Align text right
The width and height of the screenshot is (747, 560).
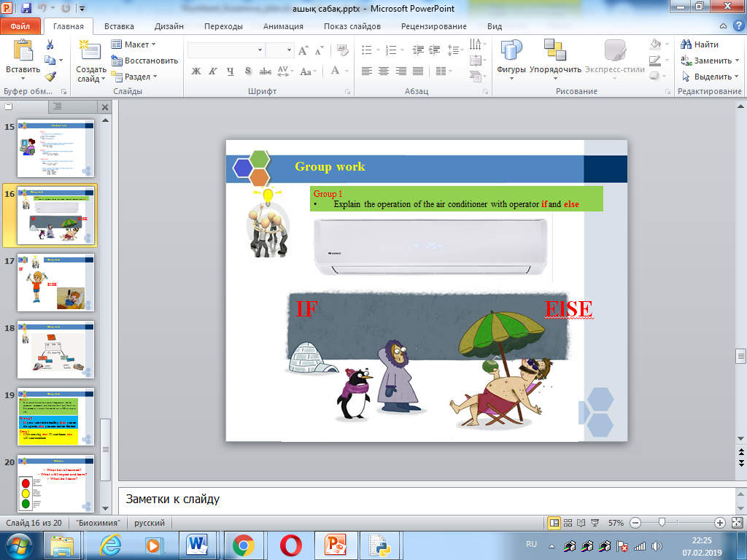[x=400, y=71]
